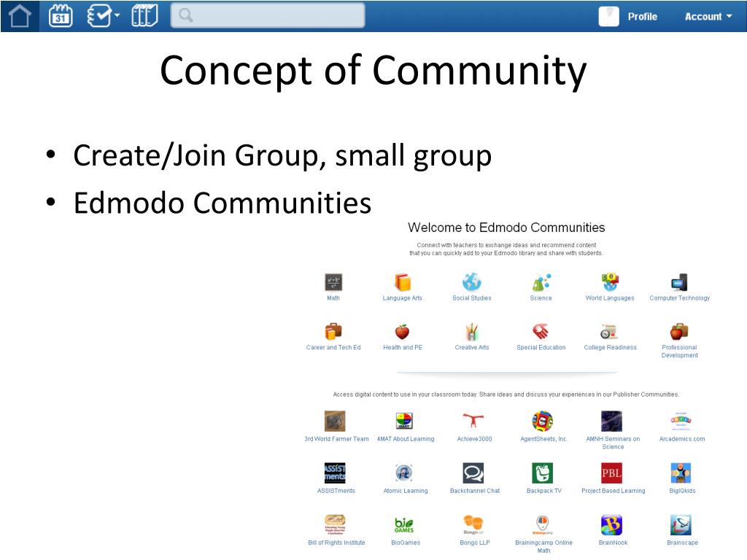747x560 pixels.
Task: Choose the Atomic Learning icon
Action: point(404,472)
